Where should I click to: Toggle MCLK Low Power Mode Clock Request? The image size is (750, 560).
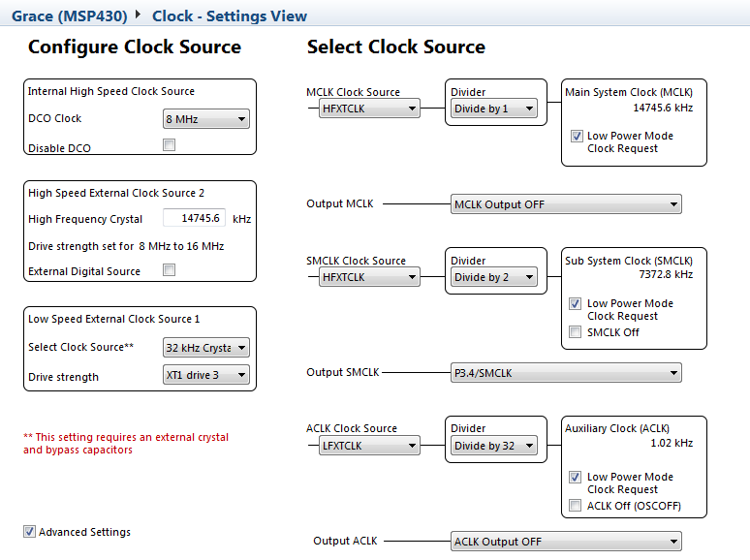pos(577,137)
